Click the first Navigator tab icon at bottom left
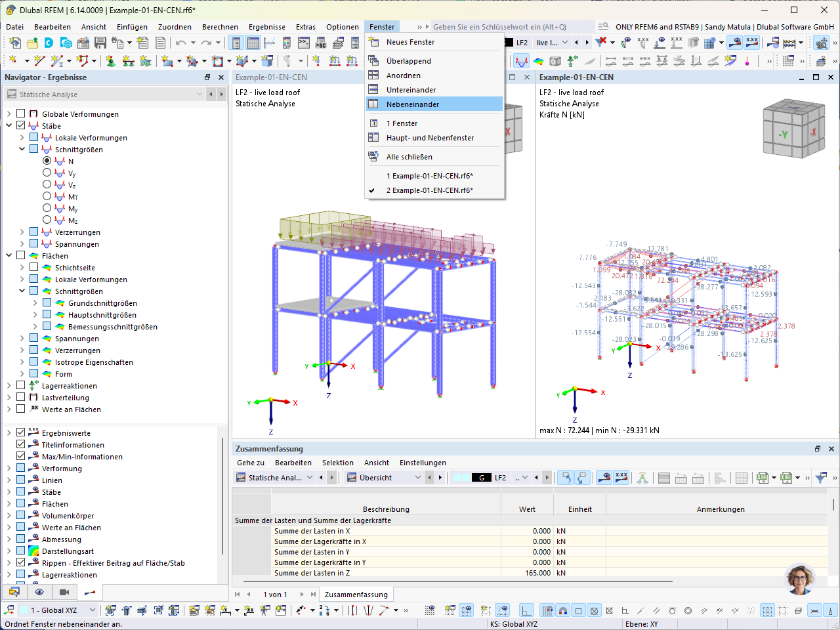The height and width of the screenshot is (630, 840). (x=14, y=592)
